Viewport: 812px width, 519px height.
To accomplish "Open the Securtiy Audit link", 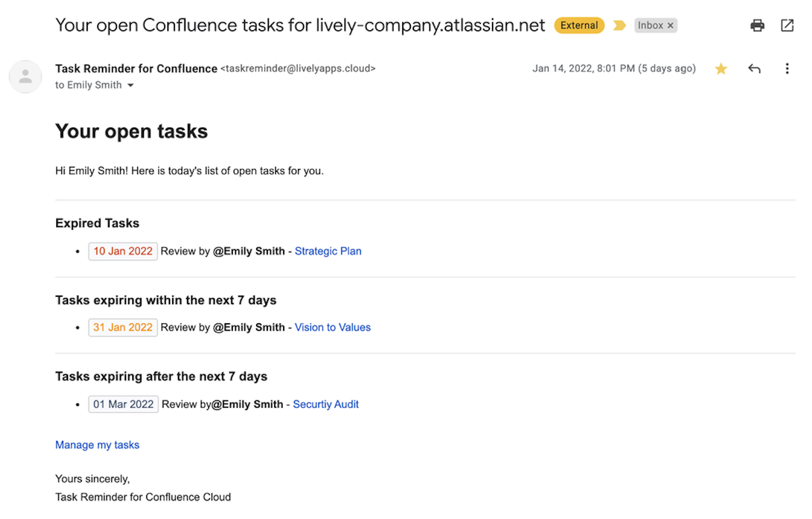I will pyautogui.click(x=326, y=404).
